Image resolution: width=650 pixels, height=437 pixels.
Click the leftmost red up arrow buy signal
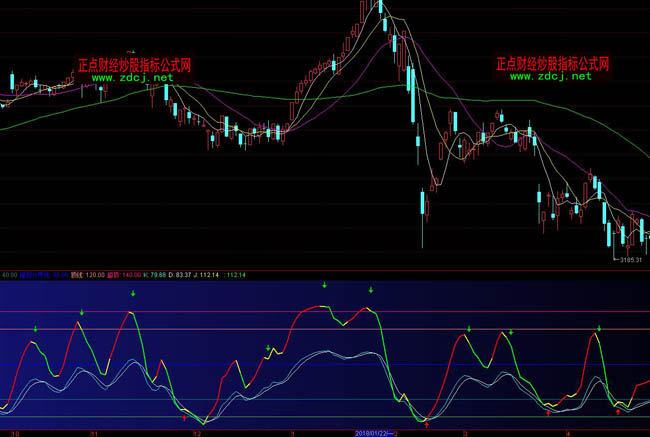pos(184,419)
